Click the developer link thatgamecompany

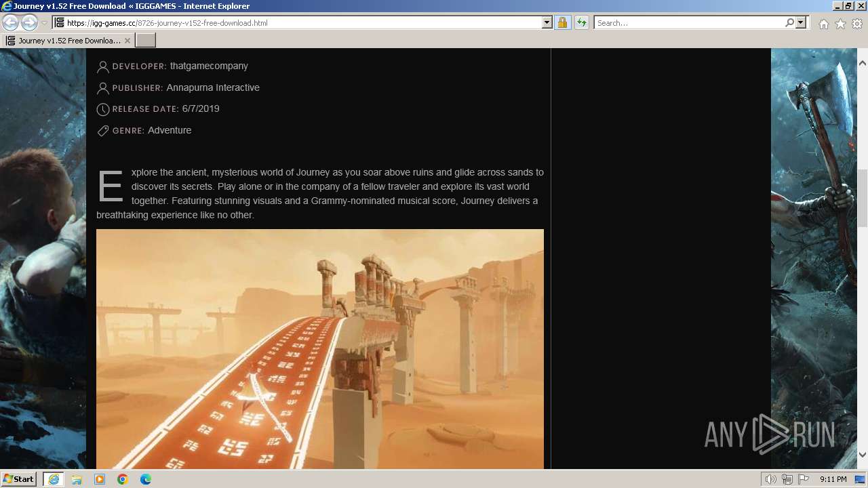pyautogui.click(x=209, y=66)
